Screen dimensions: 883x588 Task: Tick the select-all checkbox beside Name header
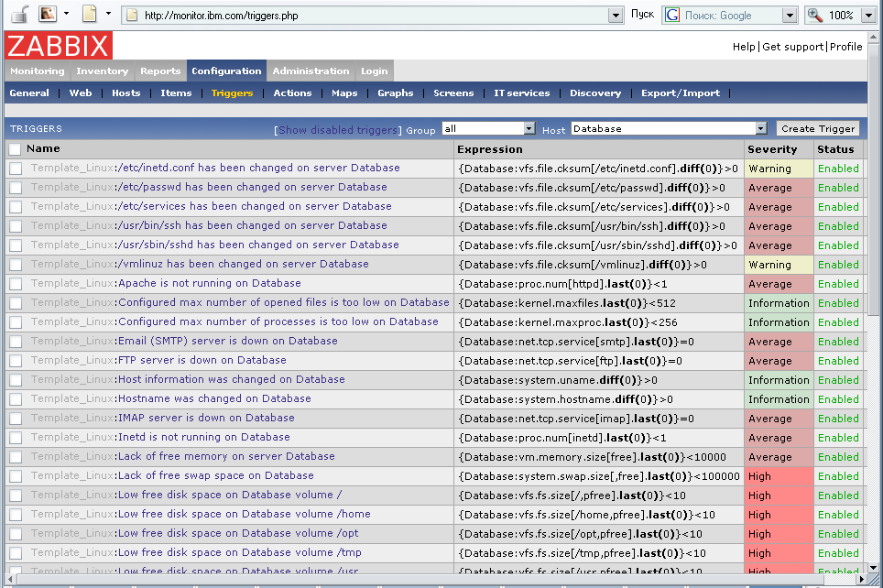pos(15,149)
